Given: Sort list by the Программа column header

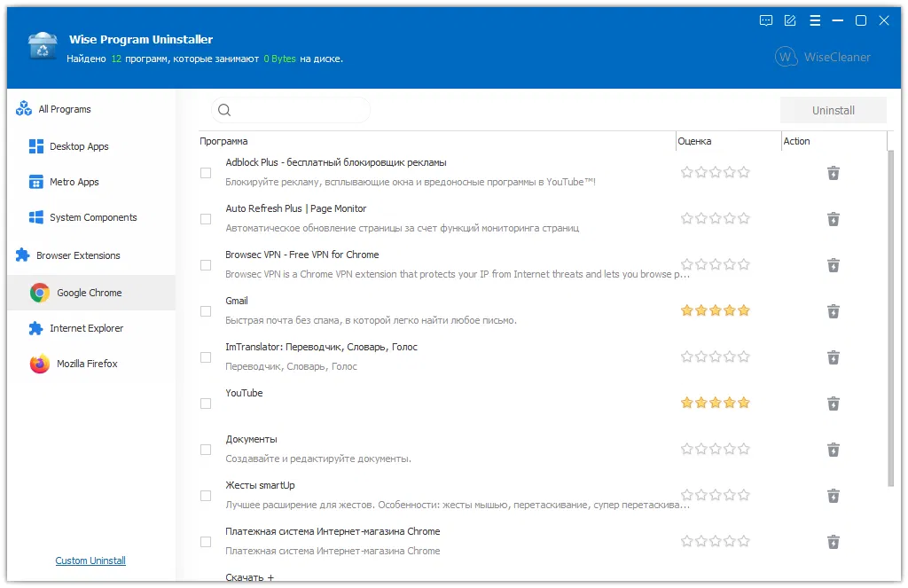Looking at the screenshot, I should tap(224, 141).
